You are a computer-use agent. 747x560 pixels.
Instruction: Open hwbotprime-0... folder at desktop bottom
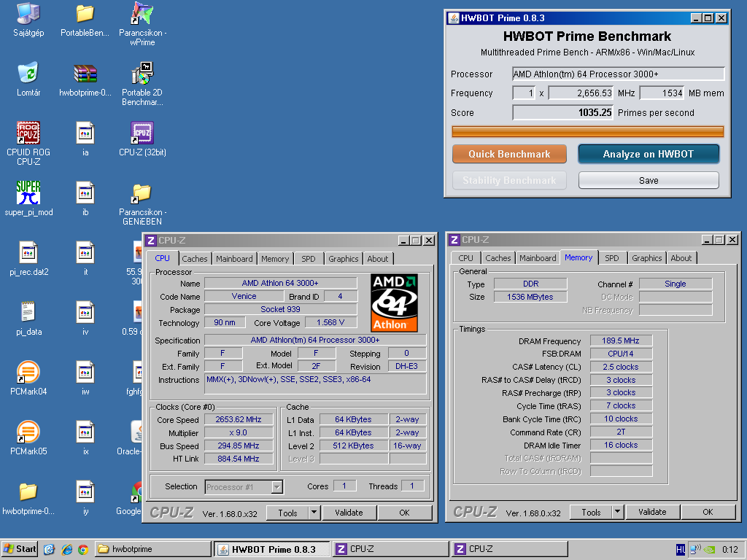point(28,497)
